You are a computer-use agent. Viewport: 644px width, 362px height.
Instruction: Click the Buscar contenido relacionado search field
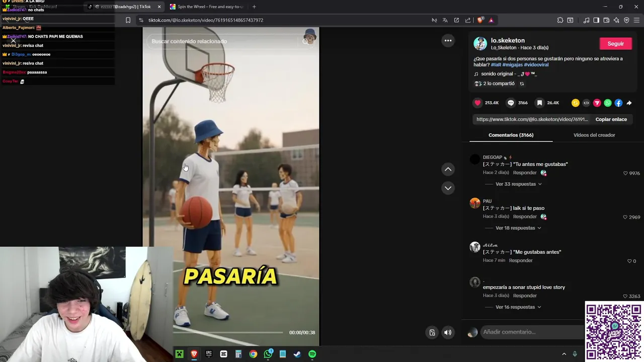click(224, 41)
